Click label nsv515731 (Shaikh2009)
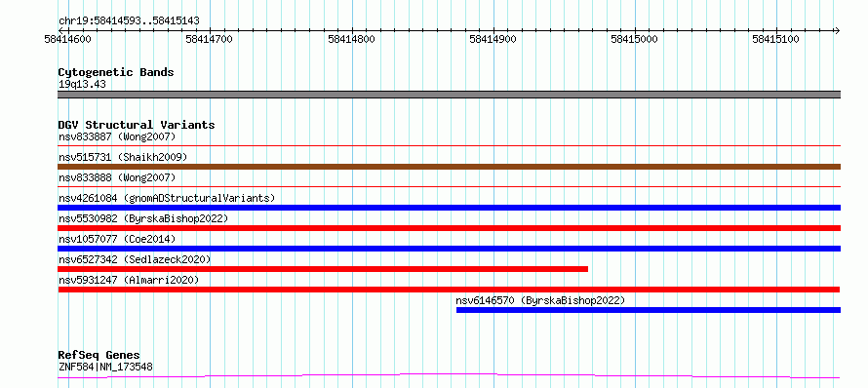The height and width of the screenshot is (388, 868). pyautogui.click(x=123, y=157)
